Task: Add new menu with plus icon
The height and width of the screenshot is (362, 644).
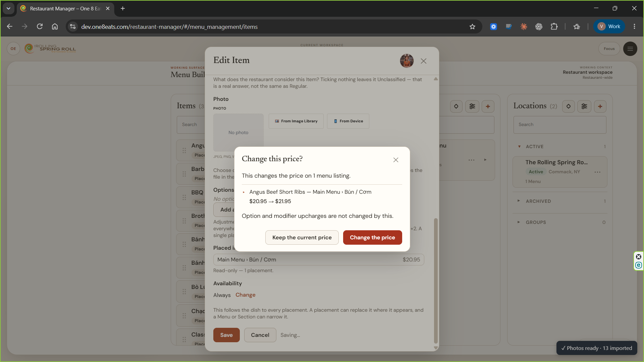Action: pos(488,106)
